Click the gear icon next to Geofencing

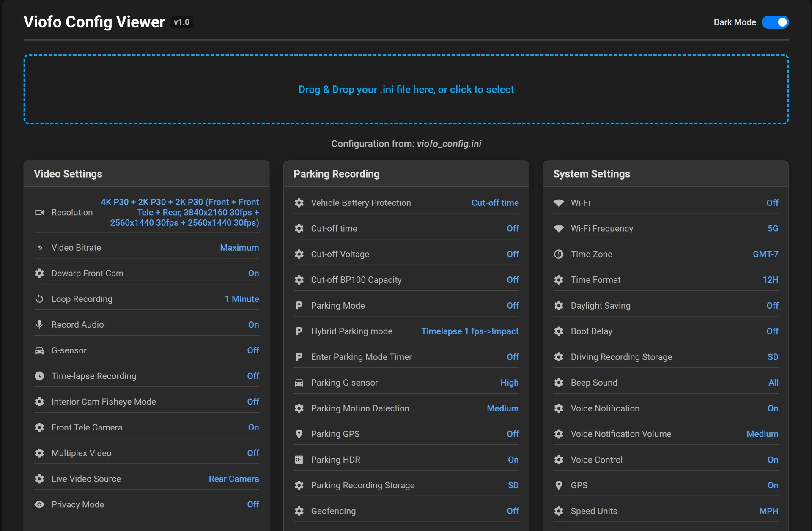point(299,511)
